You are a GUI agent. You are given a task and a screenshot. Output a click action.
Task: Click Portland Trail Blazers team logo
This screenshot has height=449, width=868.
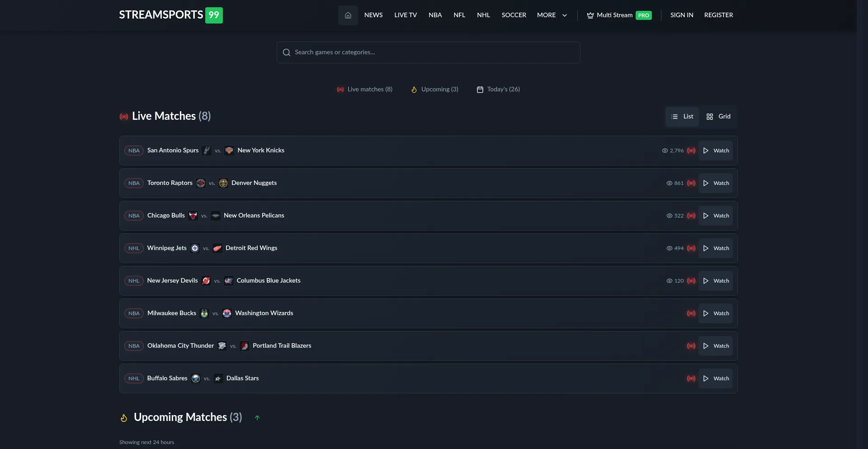tap(245, 346)
